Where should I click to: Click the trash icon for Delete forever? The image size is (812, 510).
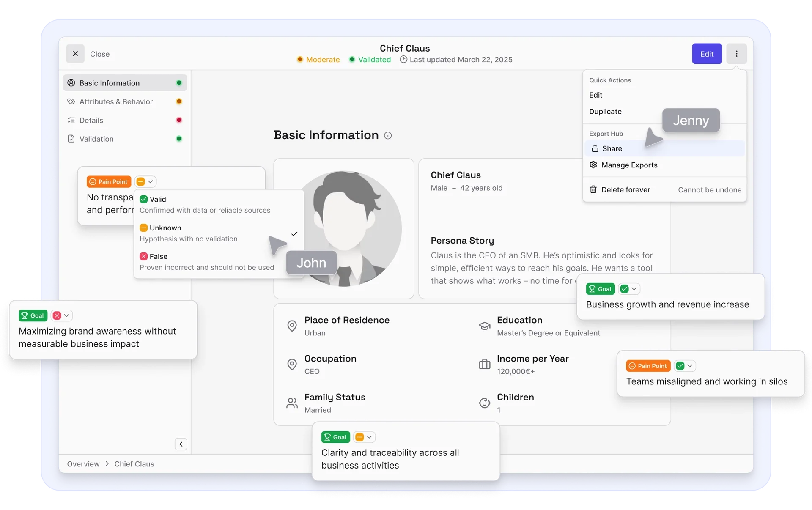click(593, 189)
